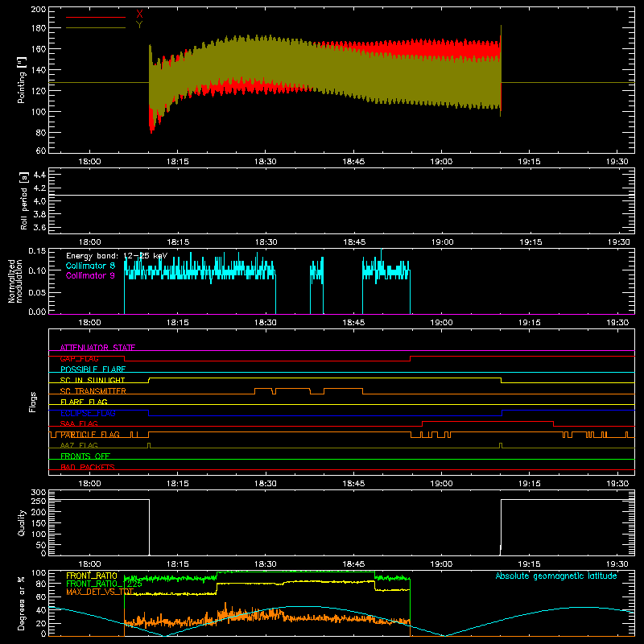Click the red X legend line sample
644x644 pixels.
[x=96, y=17]
